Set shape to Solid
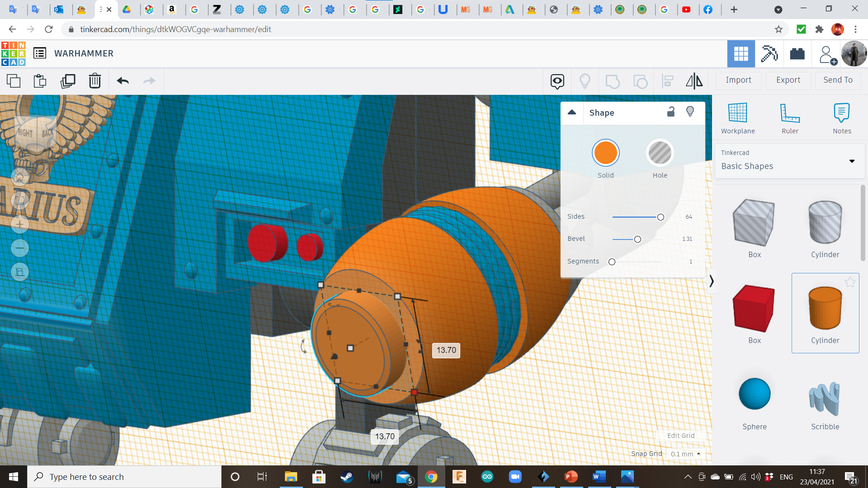The height and width of the screenshot is (488, 868). pos(605,153)
